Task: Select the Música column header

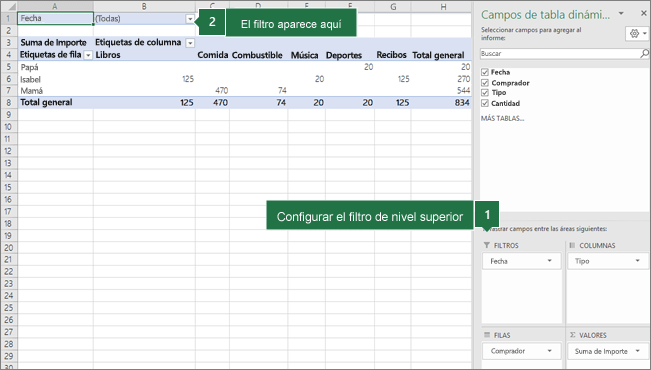Action: [306, 55]
